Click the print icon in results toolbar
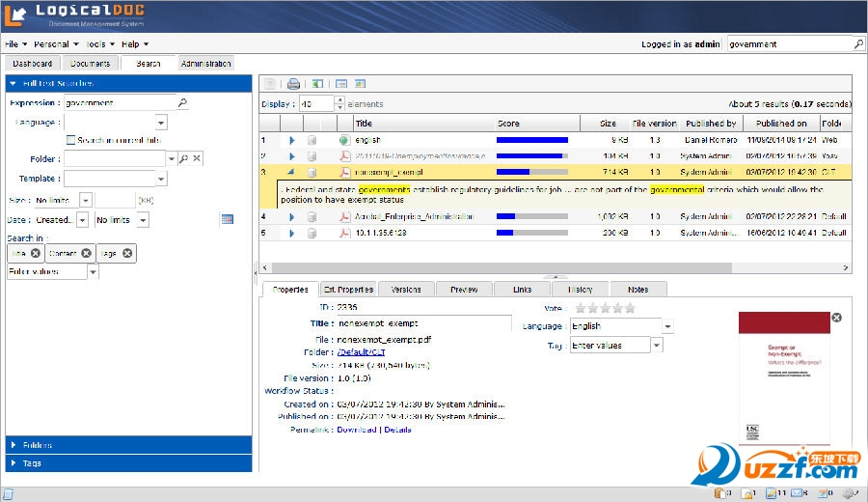This screenshot has width=868, height=502. [294, 84]
